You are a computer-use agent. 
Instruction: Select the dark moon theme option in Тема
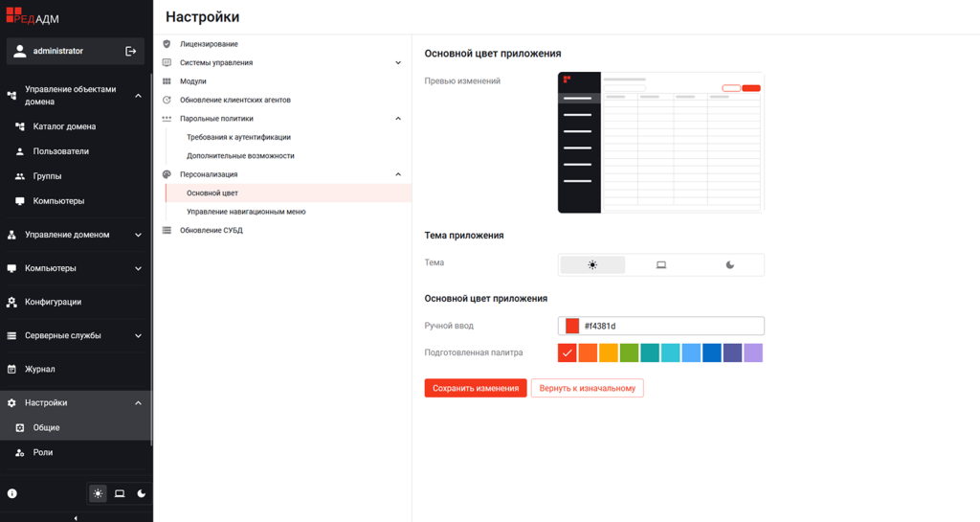click(x=730, y=264)
